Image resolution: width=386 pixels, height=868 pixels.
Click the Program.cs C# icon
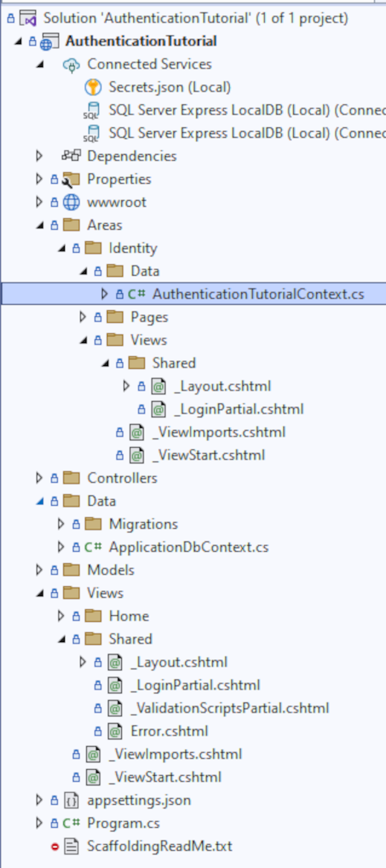[71, 823]
